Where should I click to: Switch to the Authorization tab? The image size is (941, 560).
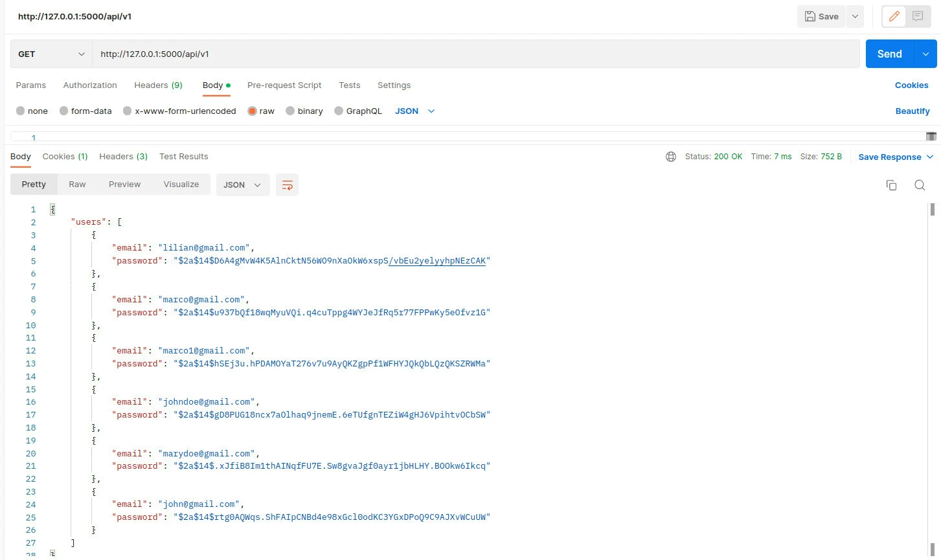tap(90, 85)
